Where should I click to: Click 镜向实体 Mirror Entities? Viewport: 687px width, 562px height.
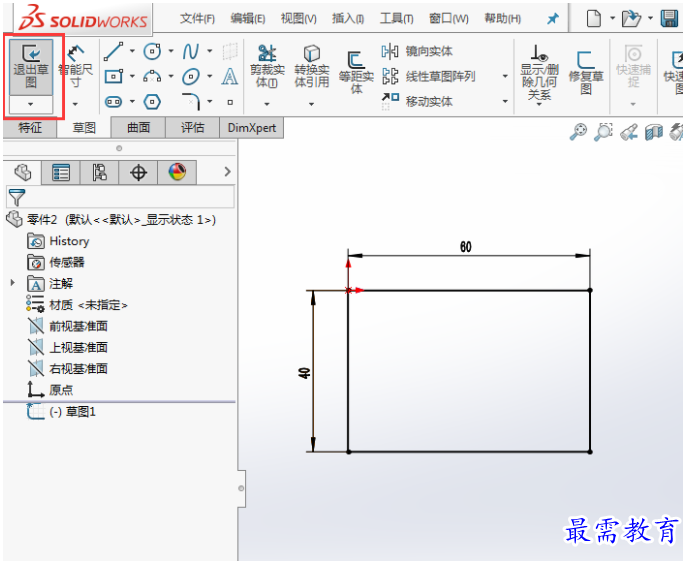(417, 51)
